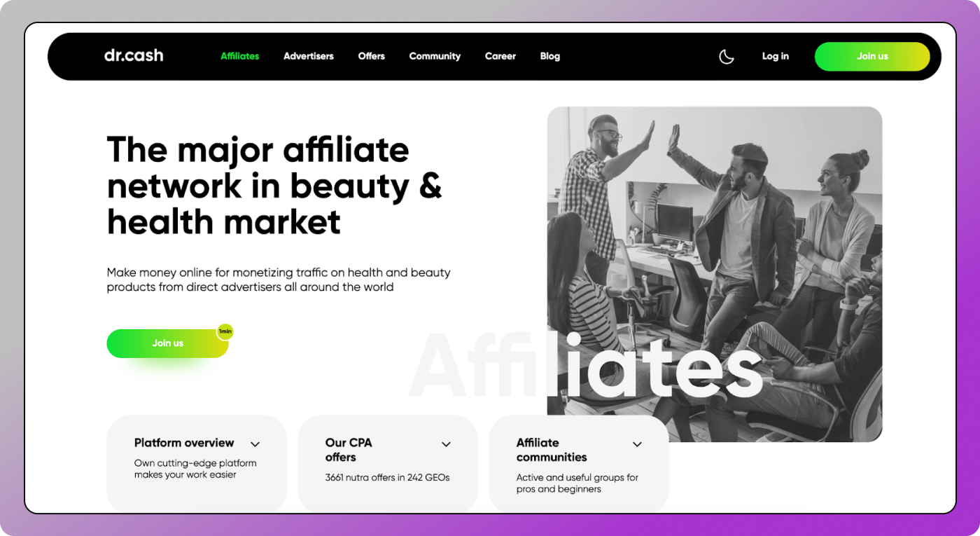Visit the Blog from the top nav

pyautogui.click(x=549, y=56)
